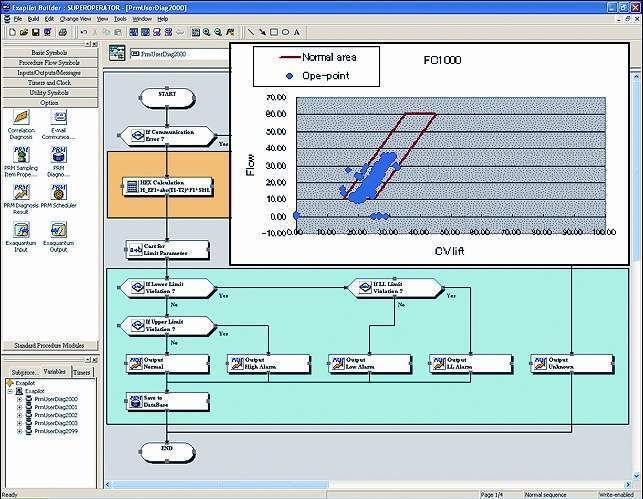The width and height of the screenshot is (643, 499).
Task: Expand PrmUserDiag2099 in the tree
Action: 19,431
